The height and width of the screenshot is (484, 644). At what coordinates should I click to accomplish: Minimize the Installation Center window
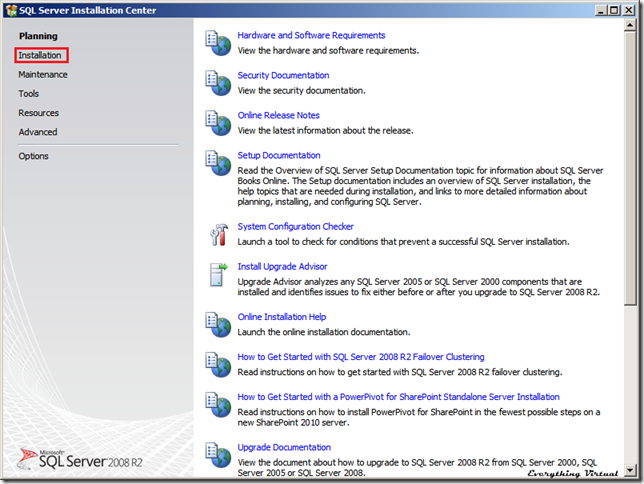[601, 10]
